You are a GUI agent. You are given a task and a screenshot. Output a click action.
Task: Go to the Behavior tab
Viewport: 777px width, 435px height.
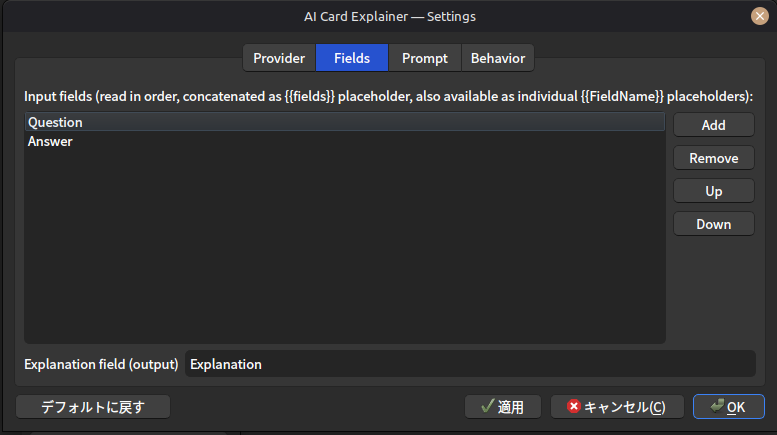(498, 58)
